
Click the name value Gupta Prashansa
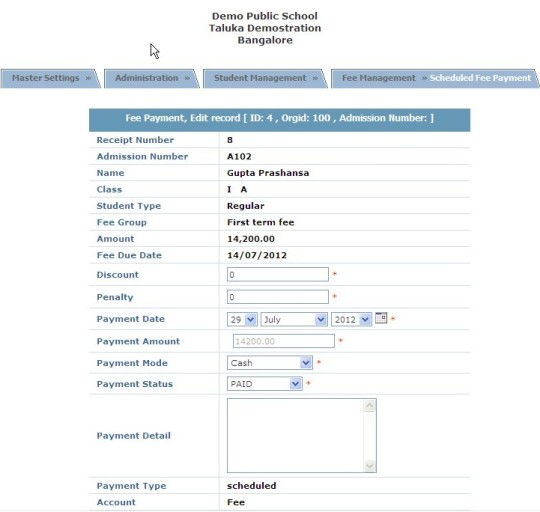tap(268, 173)
